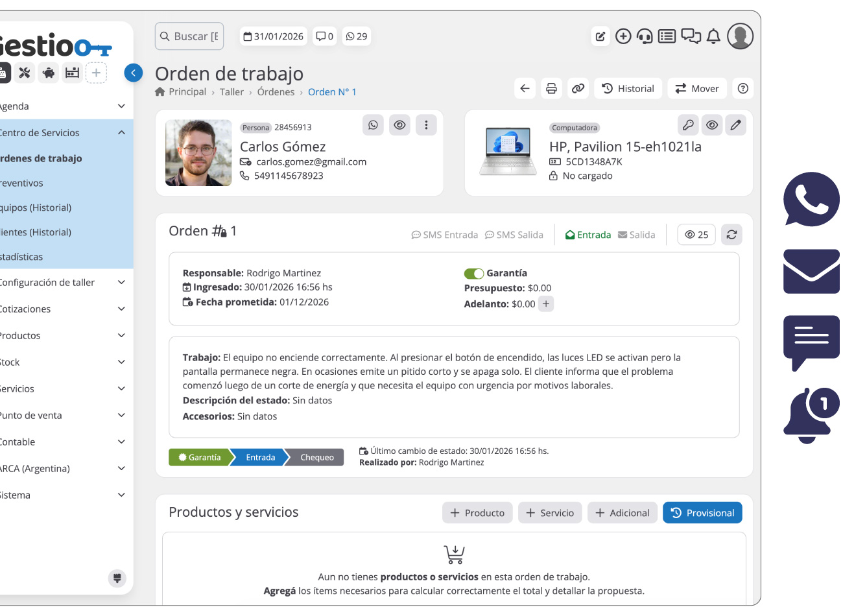843x616 pixels.
Task: Toggle the Salida email notification
Action: (x=637, y=235)
